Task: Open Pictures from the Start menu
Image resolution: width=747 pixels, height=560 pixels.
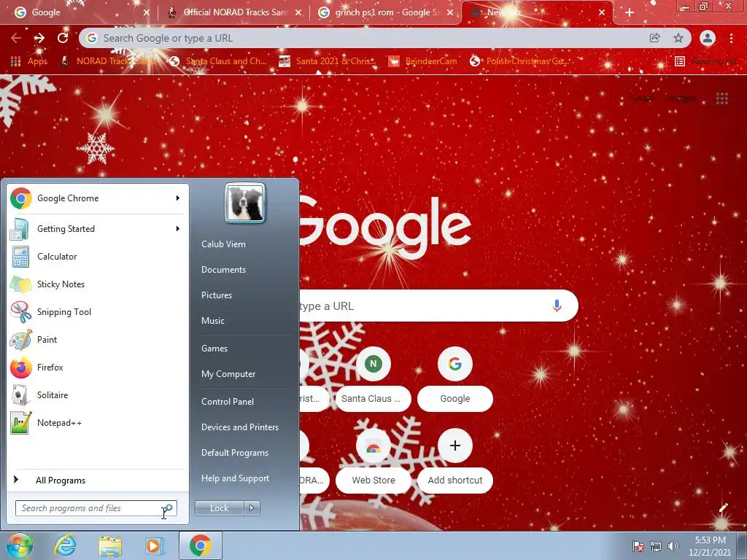Action: click(x=216, y=295)
